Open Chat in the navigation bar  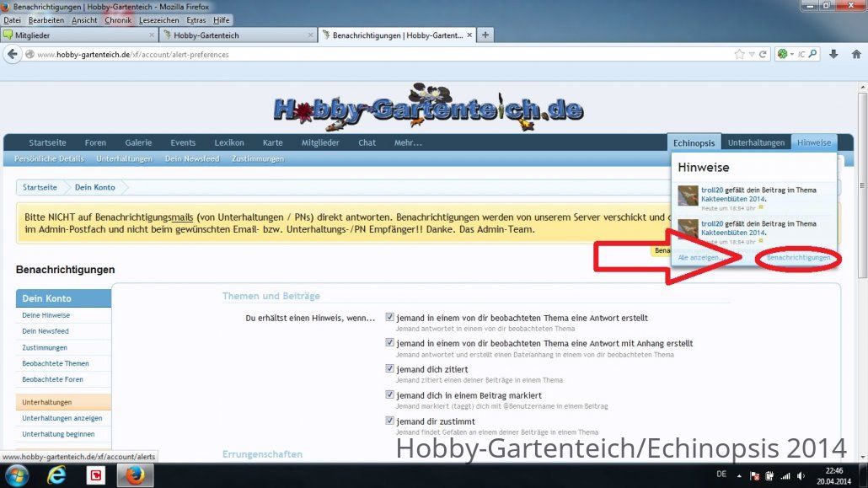click(367, 142)
